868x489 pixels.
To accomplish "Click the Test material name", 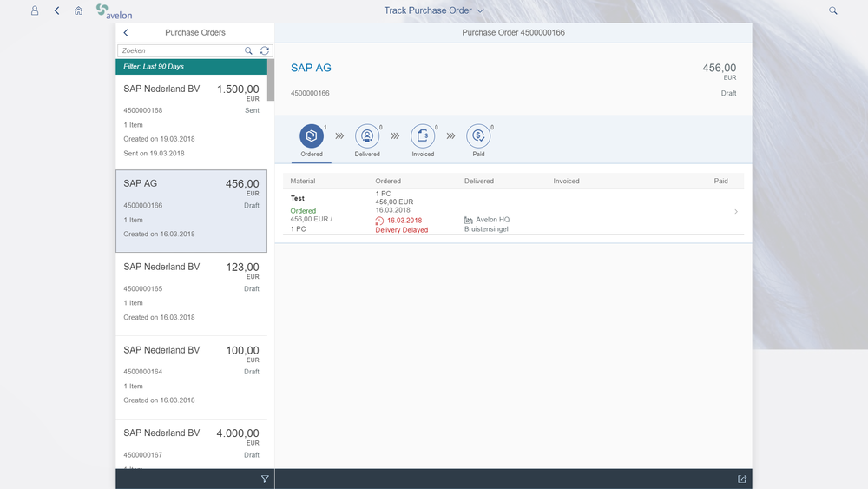I will point(298,198).
